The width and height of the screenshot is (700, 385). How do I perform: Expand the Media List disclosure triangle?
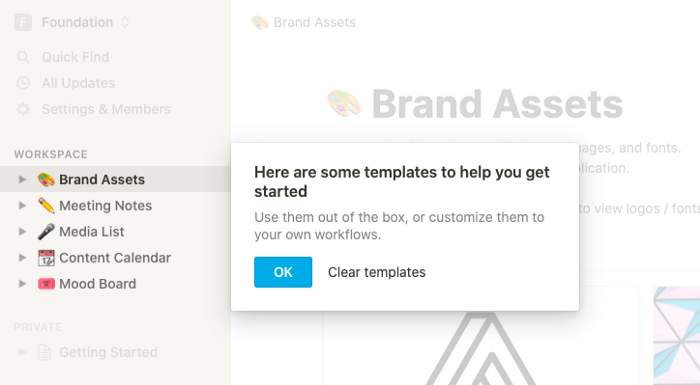[22, 231]
